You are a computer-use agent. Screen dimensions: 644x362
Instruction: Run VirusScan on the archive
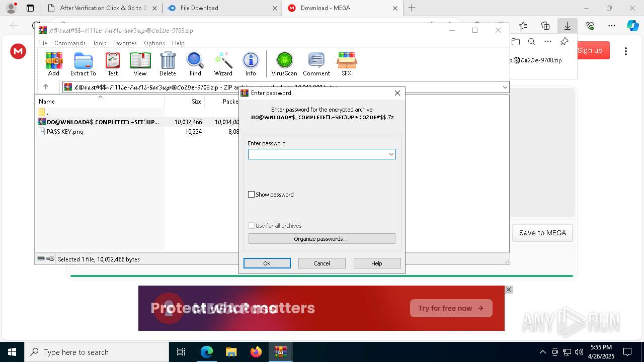284,64
